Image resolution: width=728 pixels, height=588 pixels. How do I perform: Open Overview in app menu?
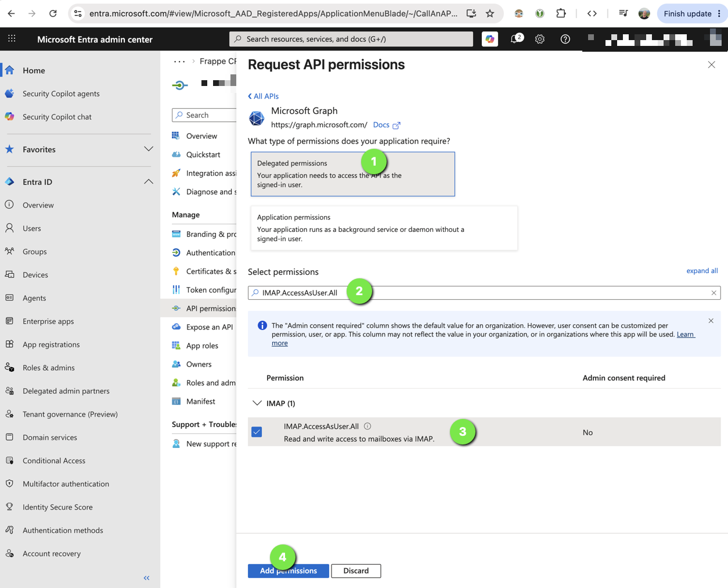pyautogui.click(x=201, y=136)
